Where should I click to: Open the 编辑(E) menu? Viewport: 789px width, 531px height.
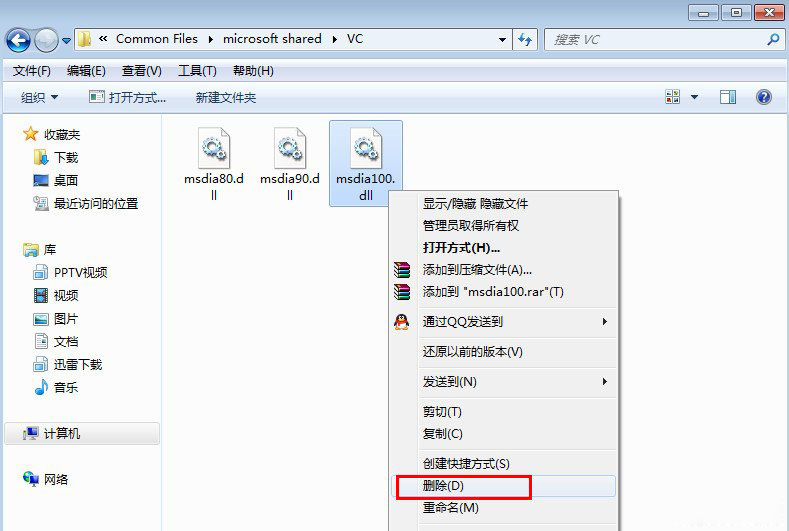pos(86,71)
